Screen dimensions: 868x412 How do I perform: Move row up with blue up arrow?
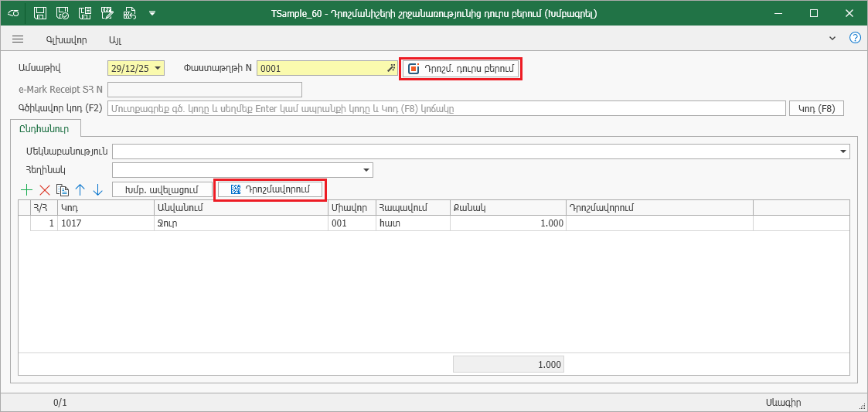[x=80, y=189]
